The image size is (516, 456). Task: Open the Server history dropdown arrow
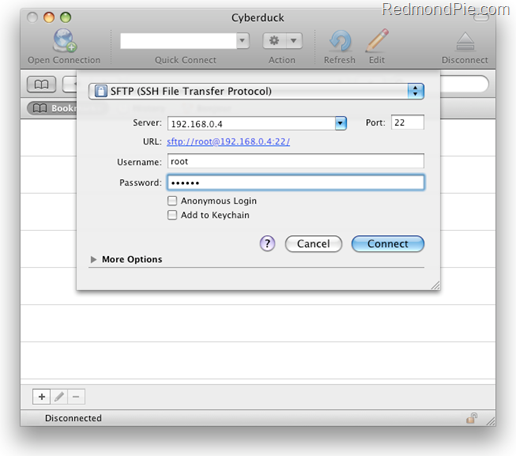click(x=341, y=123)
